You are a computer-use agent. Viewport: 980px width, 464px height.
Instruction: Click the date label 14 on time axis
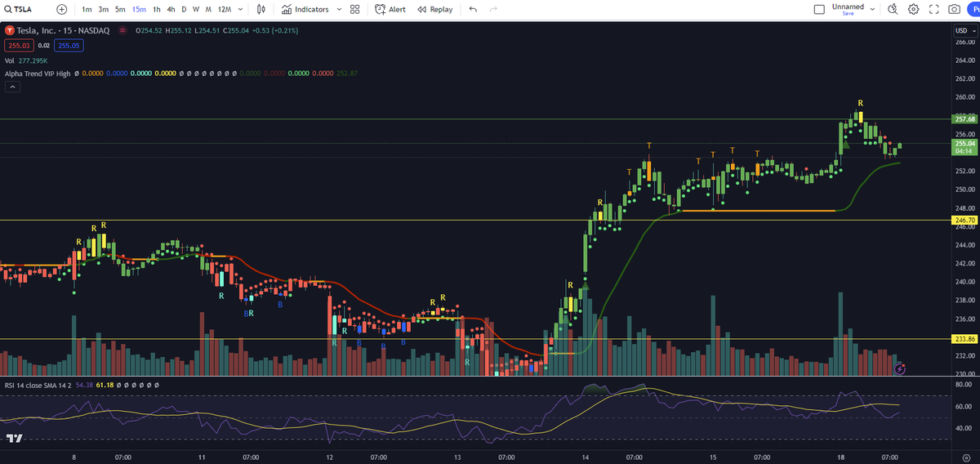[584, 457]
